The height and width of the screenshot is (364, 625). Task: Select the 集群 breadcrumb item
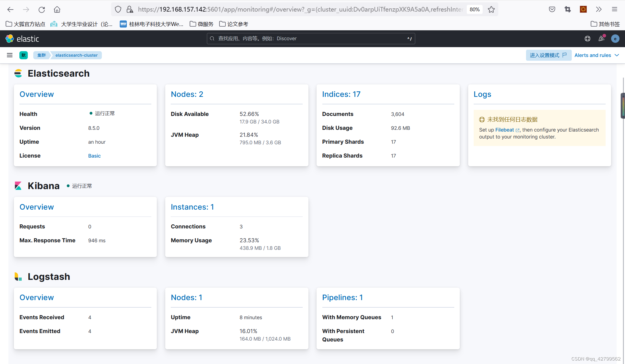41,55
